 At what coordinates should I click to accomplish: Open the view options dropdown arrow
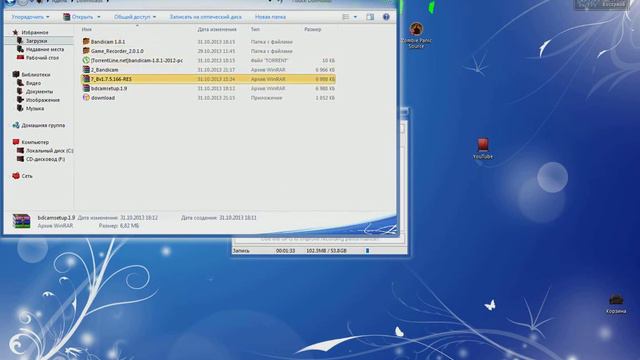point(355,17)
